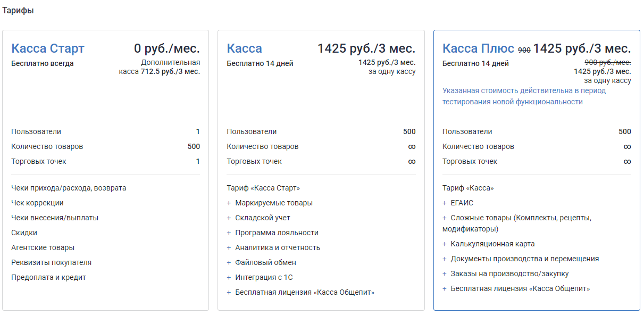This screenshot has height=315, width=644.
Task: Open the Касса Плюс tariff title
Action: click(479, 48)
